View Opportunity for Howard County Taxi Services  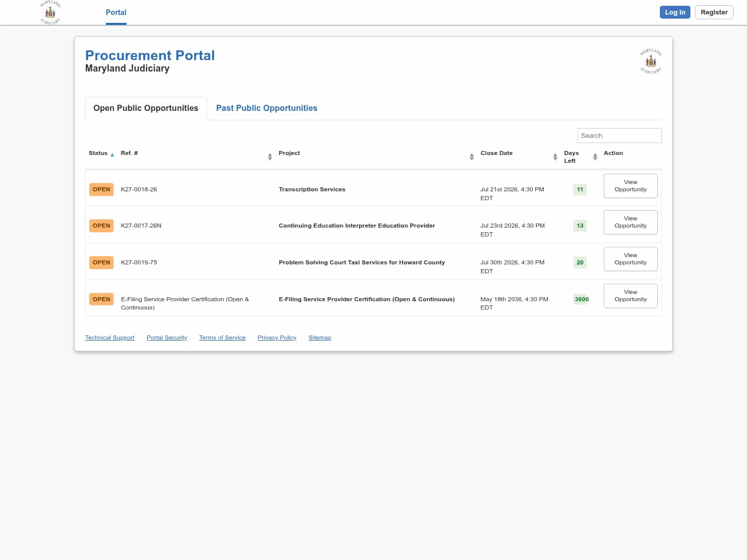630,259
